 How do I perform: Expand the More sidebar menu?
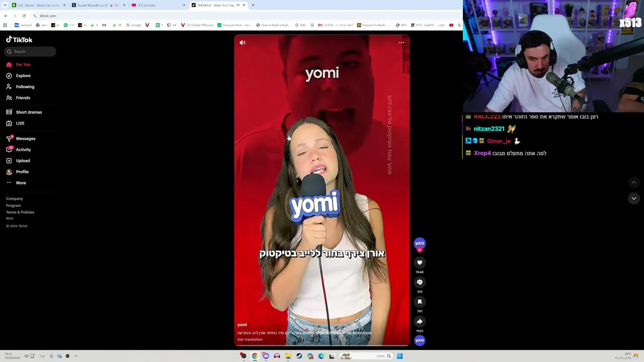(16, 183)
